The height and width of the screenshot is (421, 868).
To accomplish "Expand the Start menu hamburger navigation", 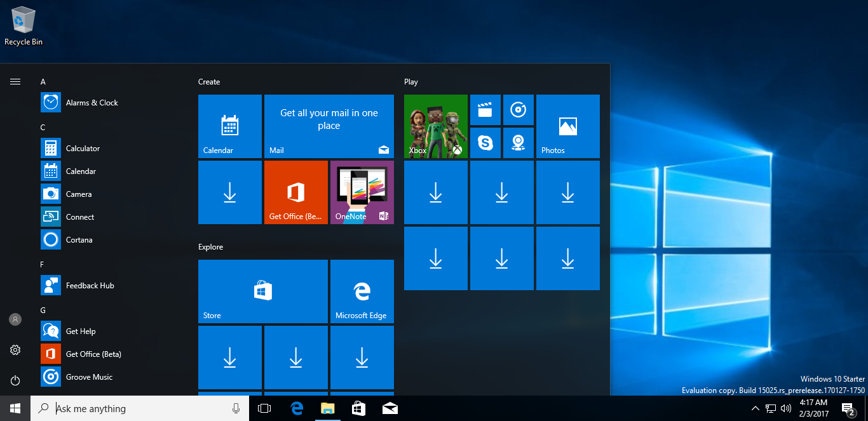I will (15, 81).
